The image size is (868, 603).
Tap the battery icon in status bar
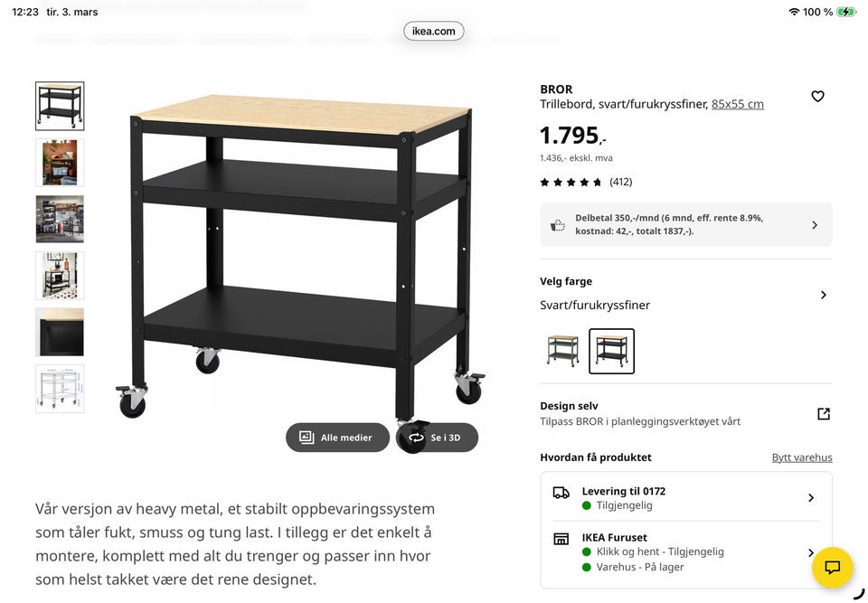click(846, 12)
